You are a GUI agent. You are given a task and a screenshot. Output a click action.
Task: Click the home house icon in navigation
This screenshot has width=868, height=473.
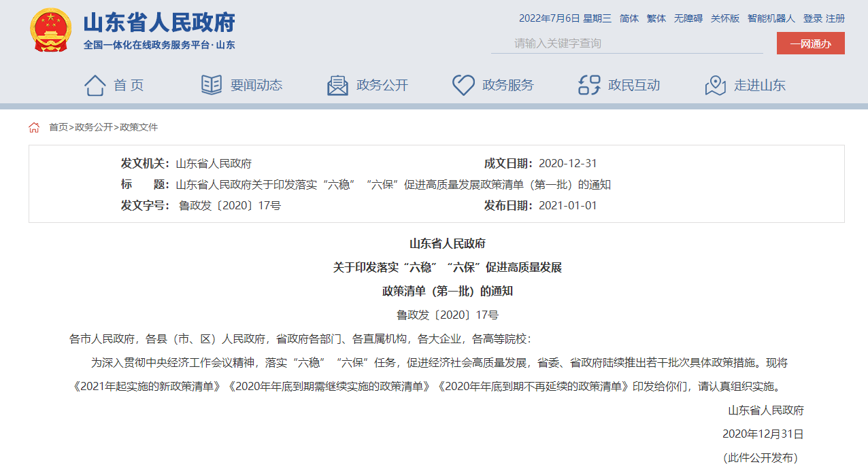[95, 85]
